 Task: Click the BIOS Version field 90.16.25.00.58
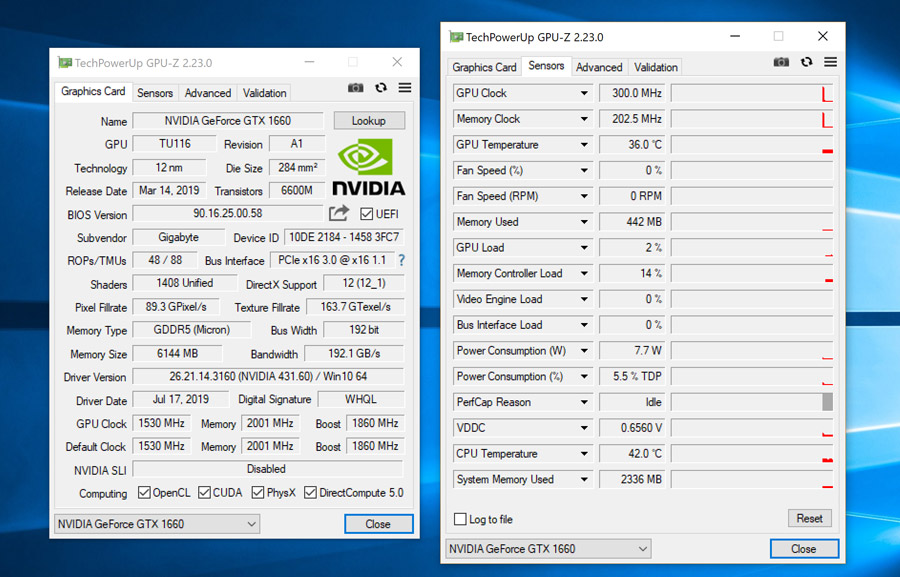pos(228,214)
